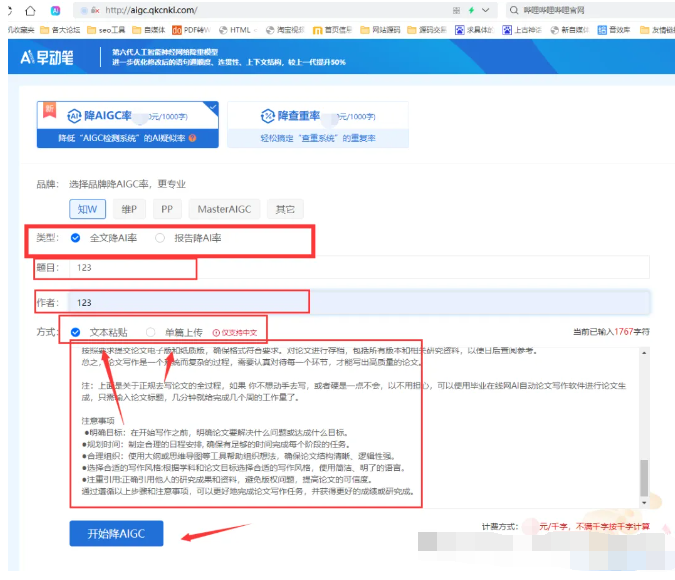Open the seo工具 bookmark folder
The width and height of the screenshot is (675, 580).
[x=106, y=30]
